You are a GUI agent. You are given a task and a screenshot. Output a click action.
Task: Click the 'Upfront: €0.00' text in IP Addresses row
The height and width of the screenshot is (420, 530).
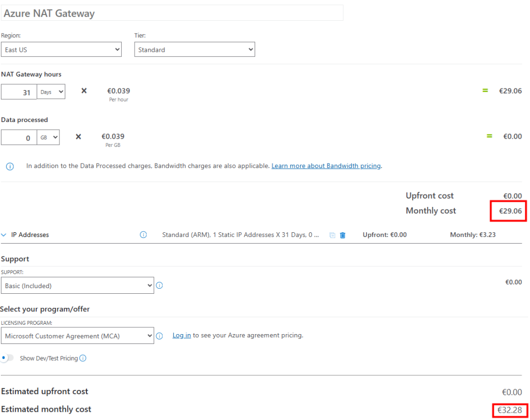(385, 235)
